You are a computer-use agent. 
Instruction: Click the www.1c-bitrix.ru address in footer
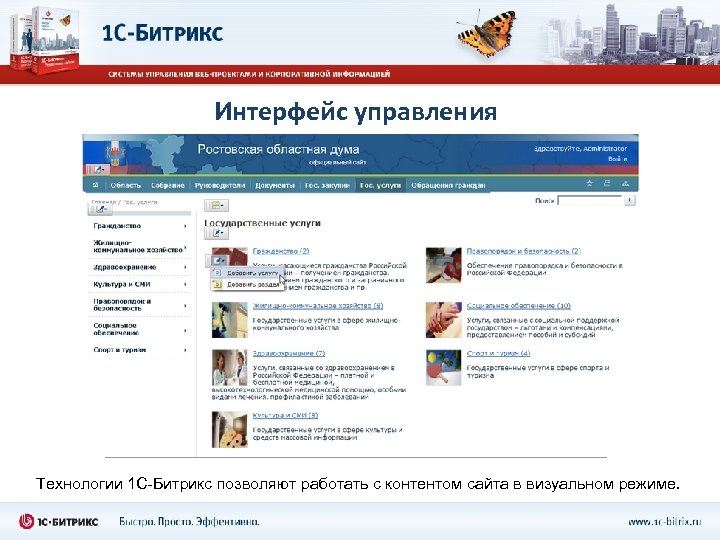[x=665, y=522]
